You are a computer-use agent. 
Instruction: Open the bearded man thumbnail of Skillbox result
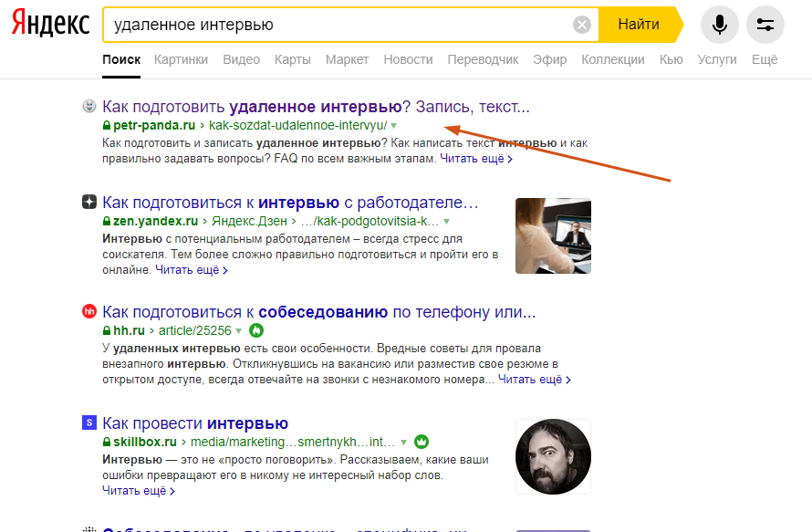pyautogui.click(x=553, y=456)
